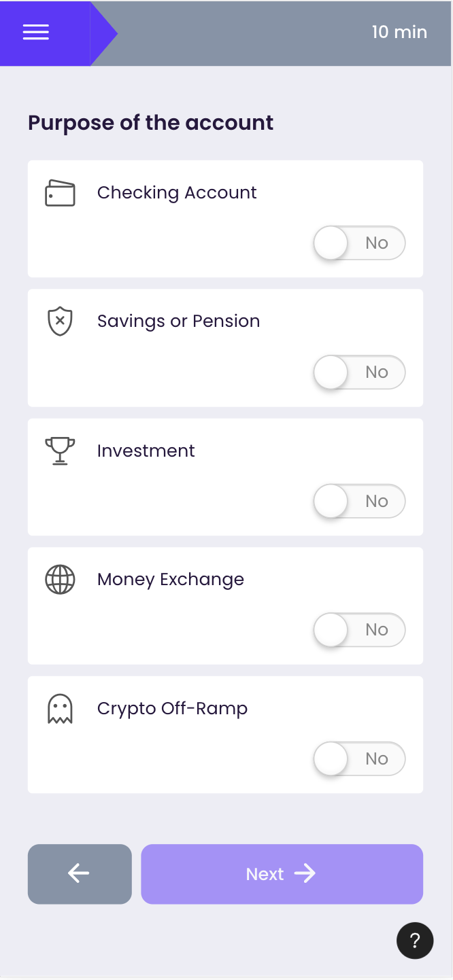The width and height of the screenshot is (453, 980).
Task: Click the ghost icon for Crypto Off-Ramp
Action: click(60, 709)
